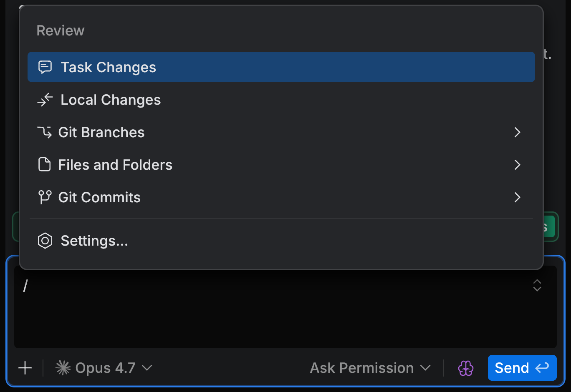
Task: Open the Opus 4.7 model dropdown
Action: coord(104,368)
